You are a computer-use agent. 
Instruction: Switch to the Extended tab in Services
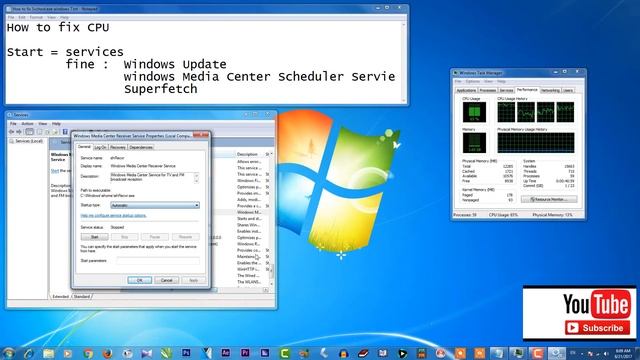(x=60, y=296)
